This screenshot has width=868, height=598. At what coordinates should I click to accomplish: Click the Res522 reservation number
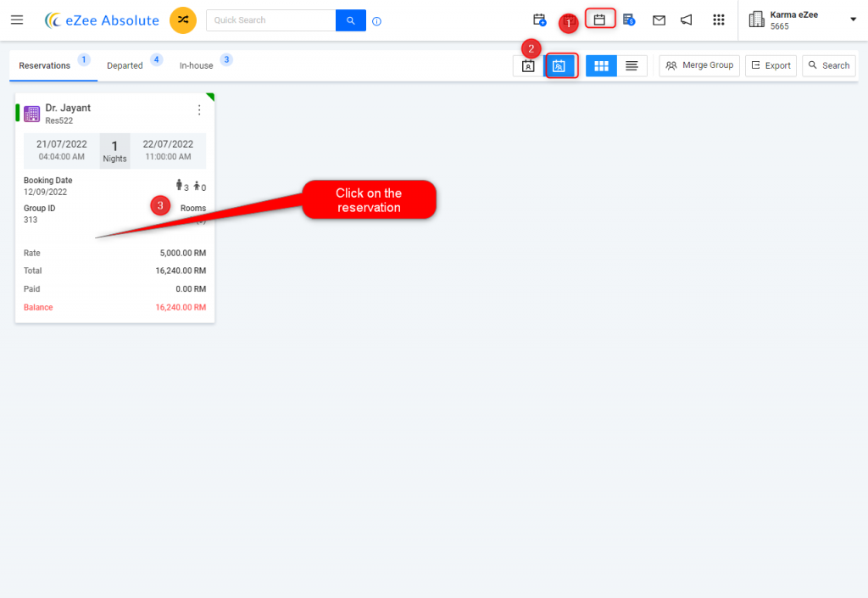point(58,120)
